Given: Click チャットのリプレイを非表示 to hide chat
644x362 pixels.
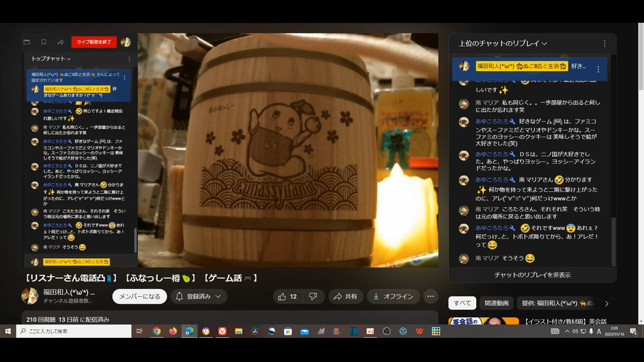Looking at the screenshot, I should click(532, 275).
